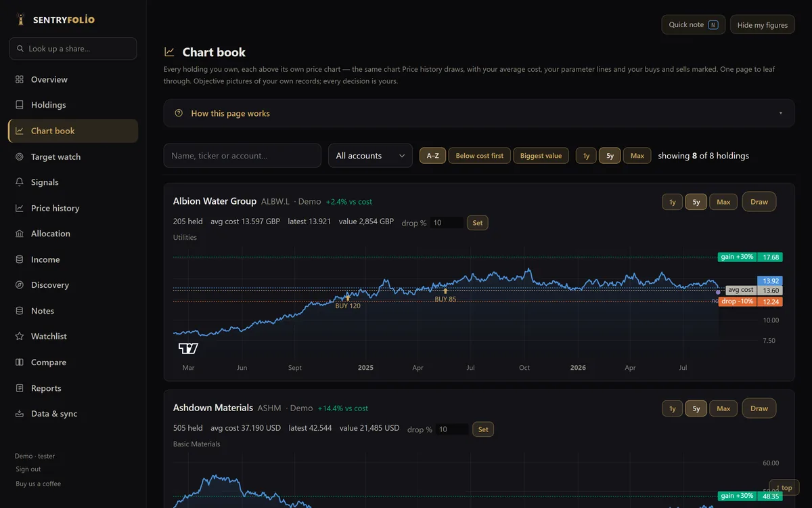Viewport: 812px width, 508px height.
Task: Set global chart range to 5y
Action: (610, 156)
